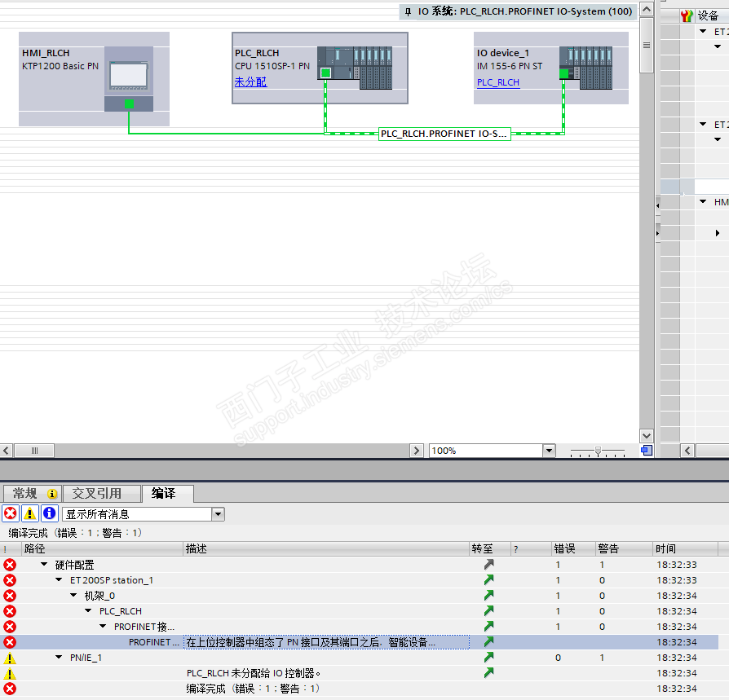Collapse the PLC_RLCH compile tree row
729x700 pixels.
(x=88, y=611)
